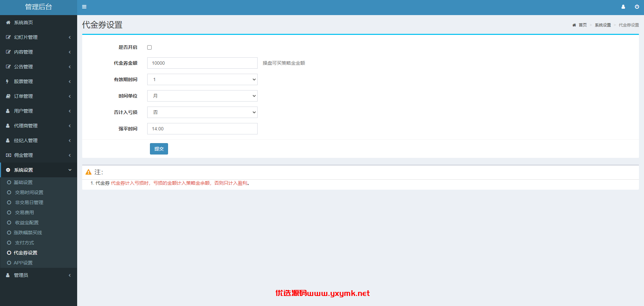Expand the 股票管理 menu chevron

tap(70, 81)
